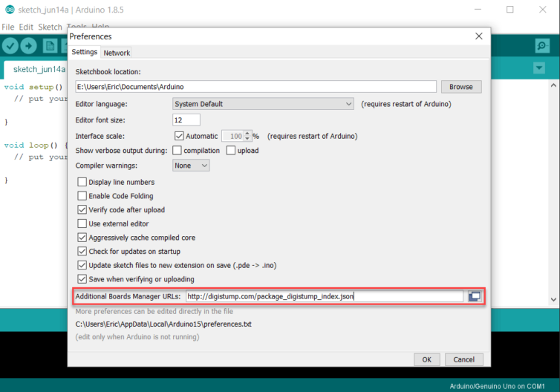Viewport: 560px width, 392px height.
Task: Click the Verify checkmark toolbar icon
Action: [10, 46]
